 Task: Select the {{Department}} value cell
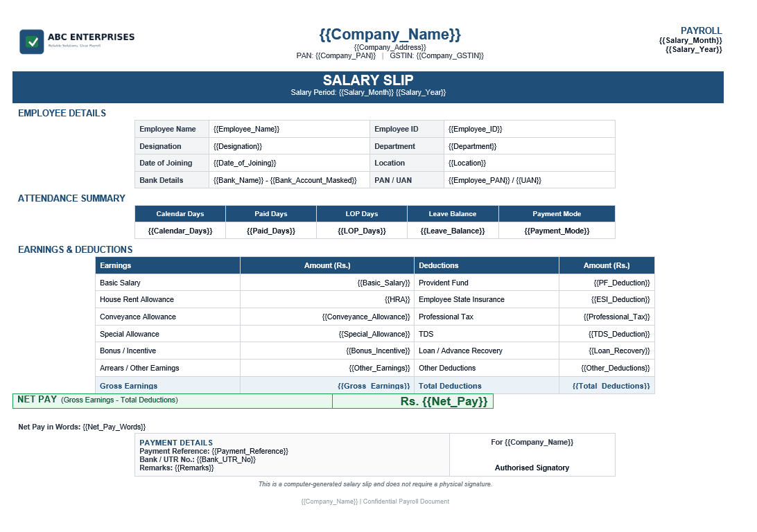pyautogui.click(x=530, y=146)
